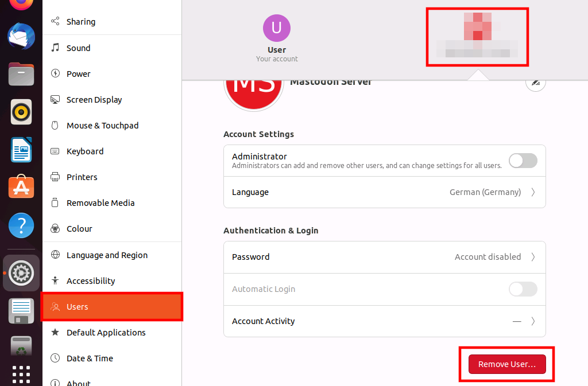Expand the Language German (Germany) row
The width and height of the screenshot is (588, 386).
click(384, 192)
